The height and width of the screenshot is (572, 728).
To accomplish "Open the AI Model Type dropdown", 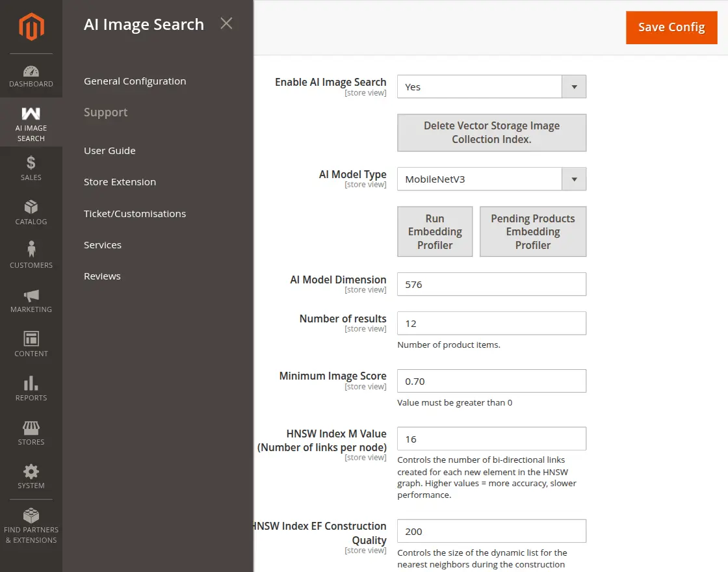I will [x=491, y=179].
